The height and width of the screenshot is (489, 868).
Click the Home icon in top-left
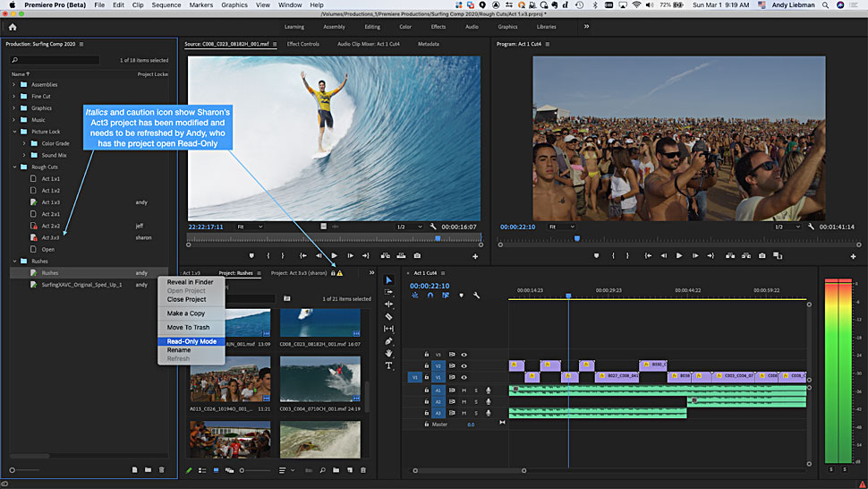pyautogui.click(x=13, y=27)
